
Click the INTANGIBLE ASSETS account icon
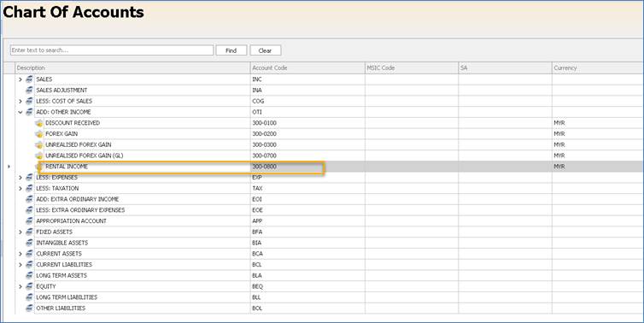[x=29, y=243]
